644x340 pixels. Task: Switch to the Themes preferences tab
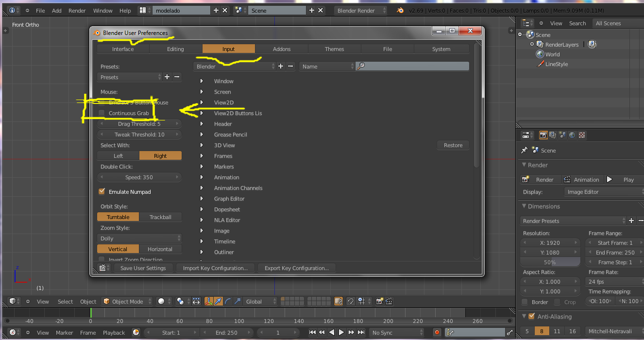[335, 49]
